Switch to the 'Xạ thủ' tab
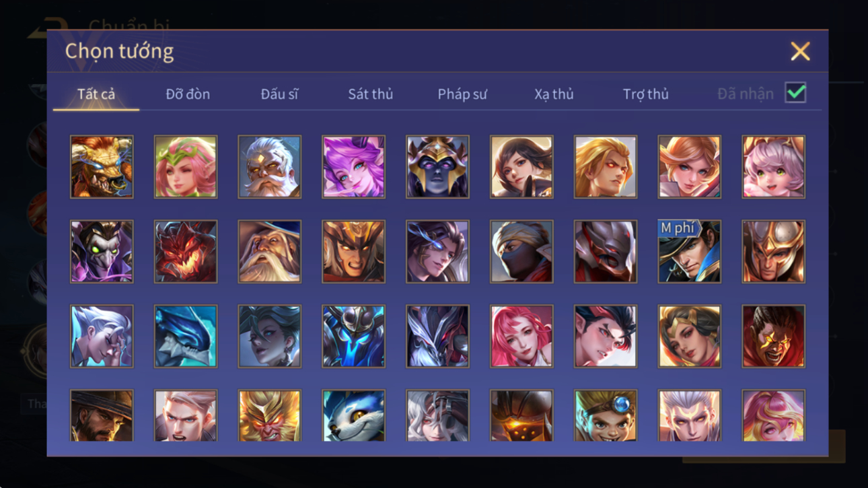868x488 pixels. (554, 94)
